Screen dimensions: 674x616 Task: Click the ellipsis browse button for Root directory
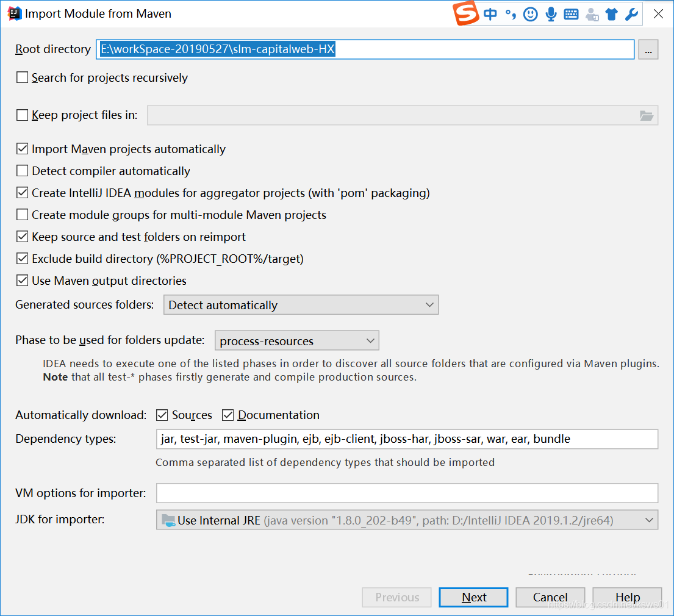[648, 49]
